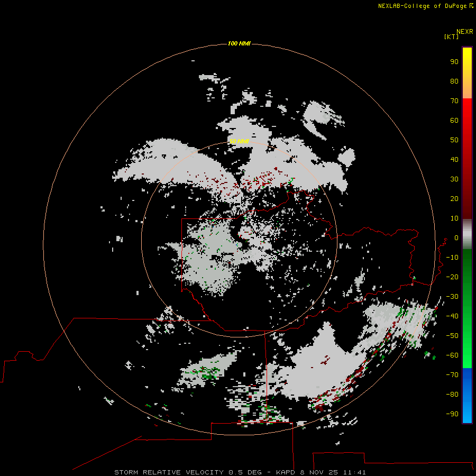Click the 30 value on velocity scale
This screenshot has height=476, width=476.
[454, 179]
